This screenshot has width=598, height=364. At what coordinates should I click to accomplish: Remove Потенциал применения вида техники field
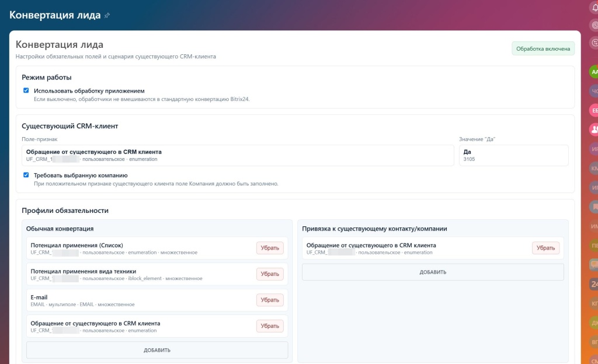tap(270, 274)
